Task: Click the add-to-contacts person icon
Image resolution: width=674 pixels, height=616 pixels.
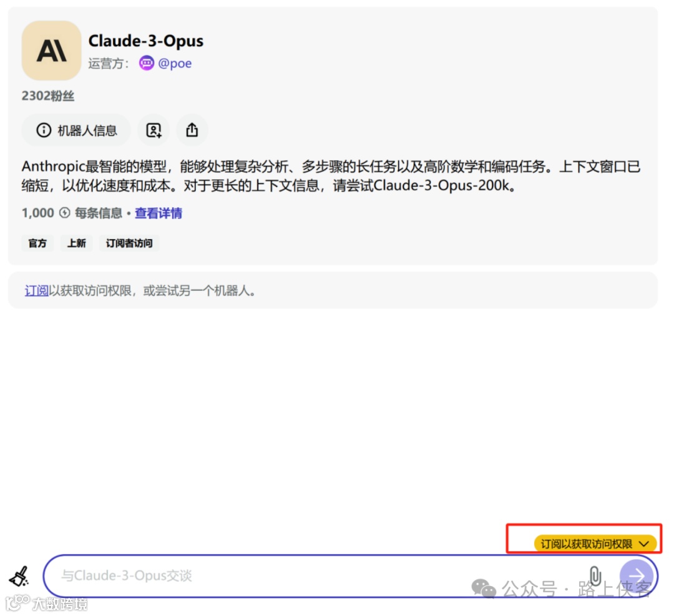Action: 154,130
